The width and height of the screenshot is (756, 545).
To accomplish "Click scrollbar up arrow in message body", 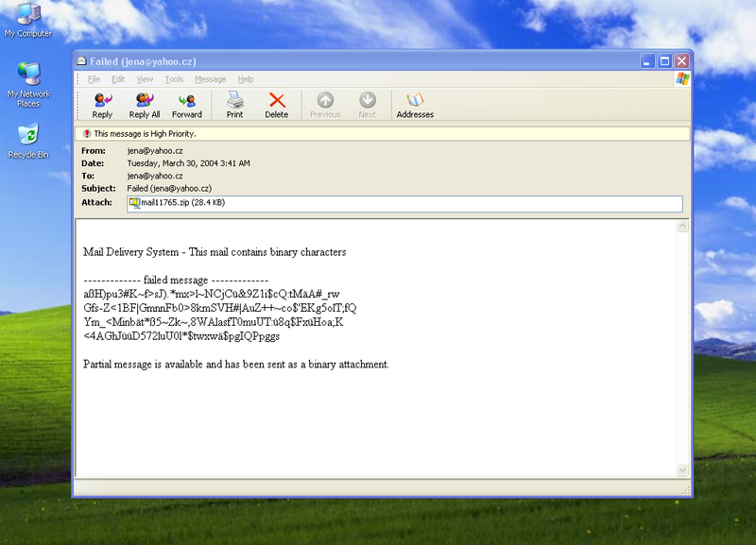I will 682,226.
